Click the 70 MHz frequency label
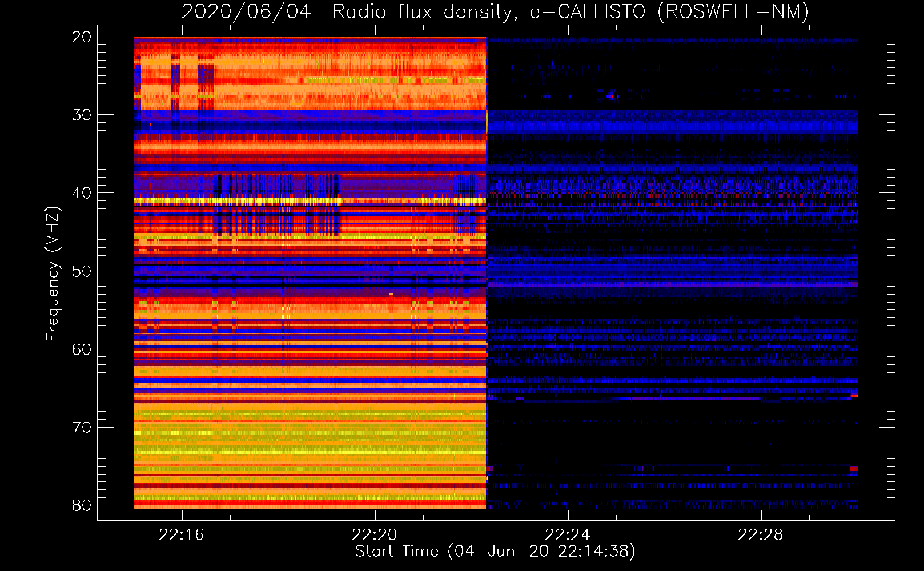Screen dimensions: 924x571 point(82,428)
